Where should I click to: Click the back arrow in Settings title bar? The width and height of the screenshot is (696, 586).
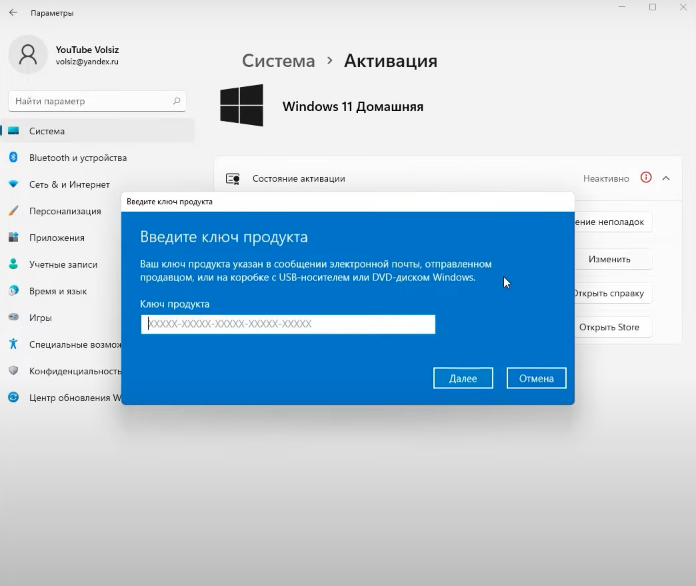click(13, 12)
